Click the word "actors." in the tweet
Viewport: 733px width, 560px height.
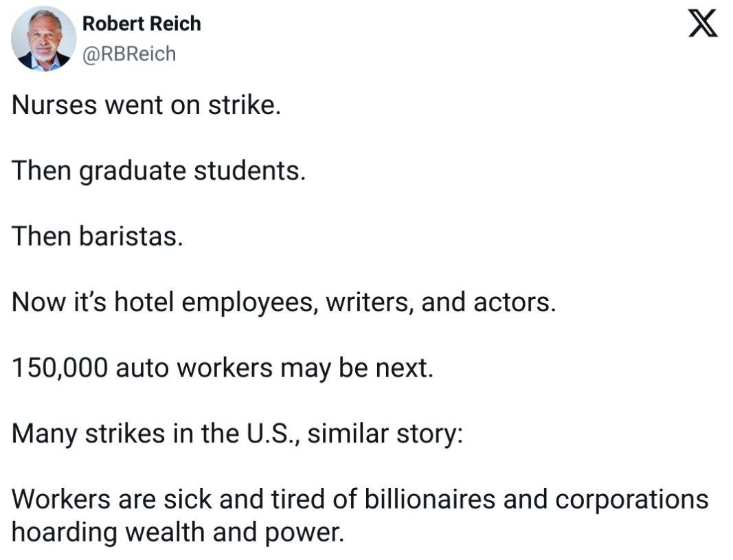point(515,302)
